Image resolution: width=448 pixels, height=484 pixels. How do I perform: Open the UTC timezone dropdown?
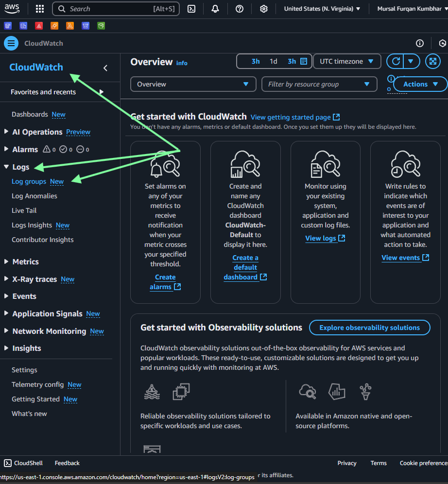click(347, 61)
